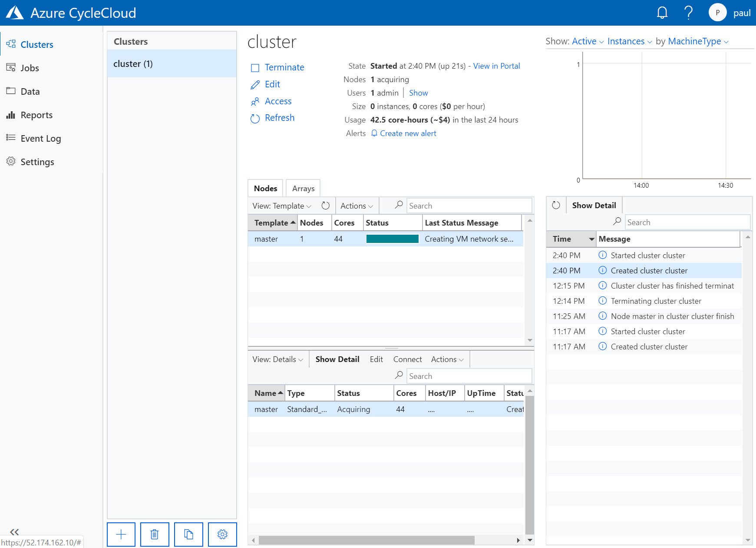Screen dimensions: 756x548
Task: Open Clusters in the sidebar
Action: [x=36, y=44]
